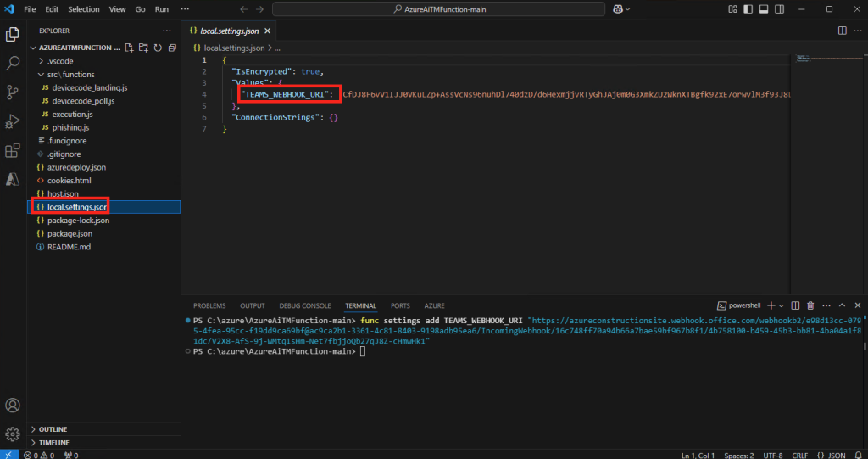
Task: Click the Ln 1, Col 1 status entry
Action: [698, 455]
